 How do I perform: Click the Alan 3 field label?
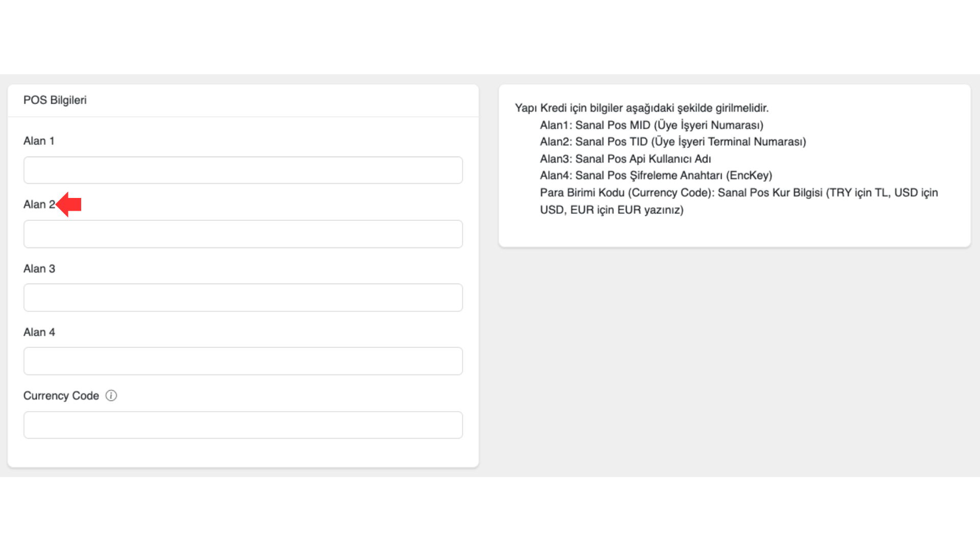tap(39, 269)
